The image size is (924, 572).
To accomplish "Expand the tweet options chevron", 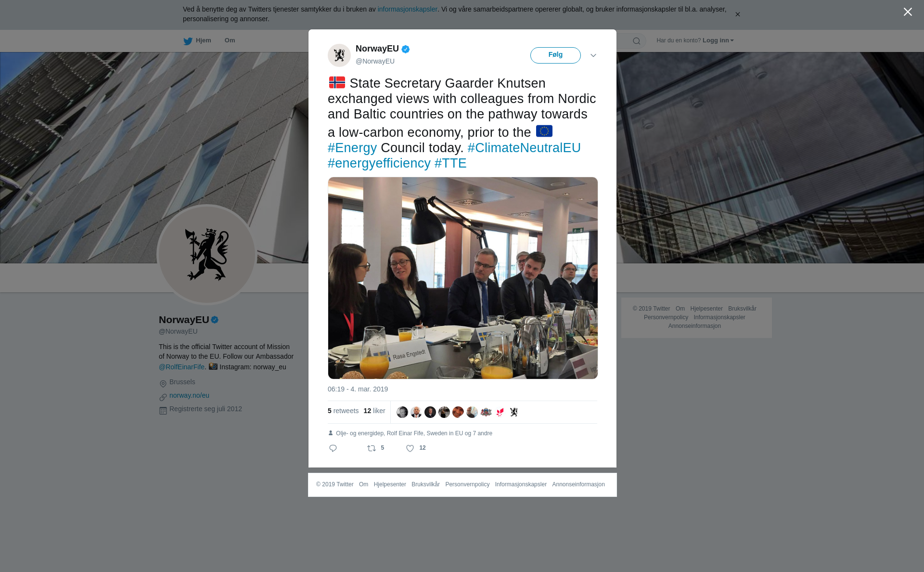I will coord(593,55).
